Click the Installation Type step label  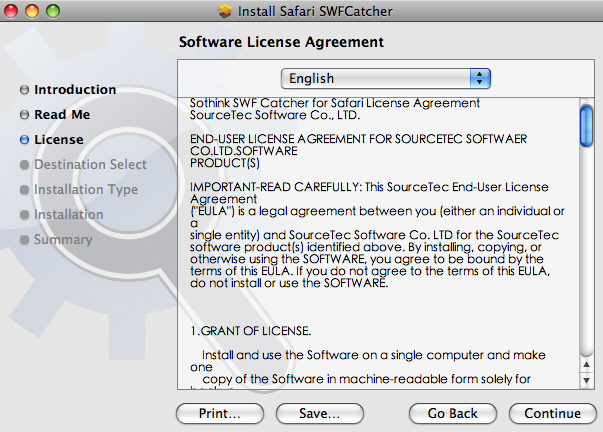[86, 190]
